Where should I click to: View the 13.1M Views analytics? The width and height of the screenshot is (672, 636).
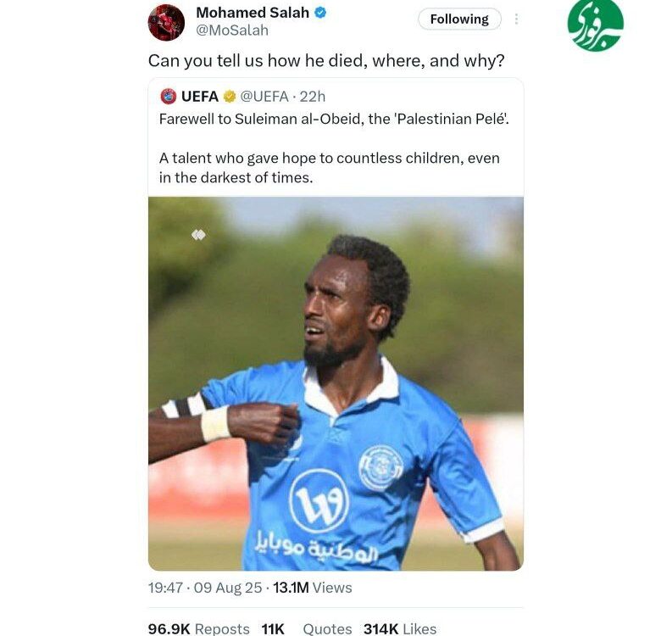click(x=313, y=588)
